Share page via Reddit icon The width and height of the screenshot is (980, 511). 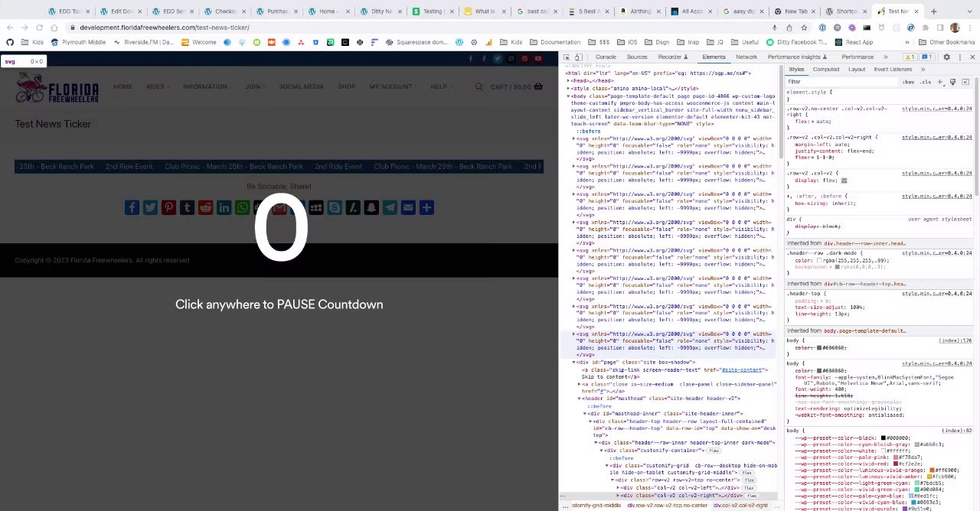205,207
